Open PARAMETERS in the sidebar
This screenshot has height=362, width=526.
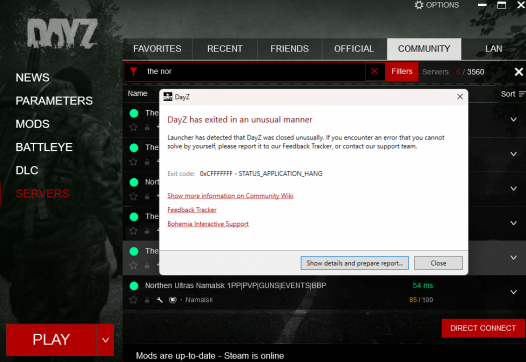(x=54, y=101)
